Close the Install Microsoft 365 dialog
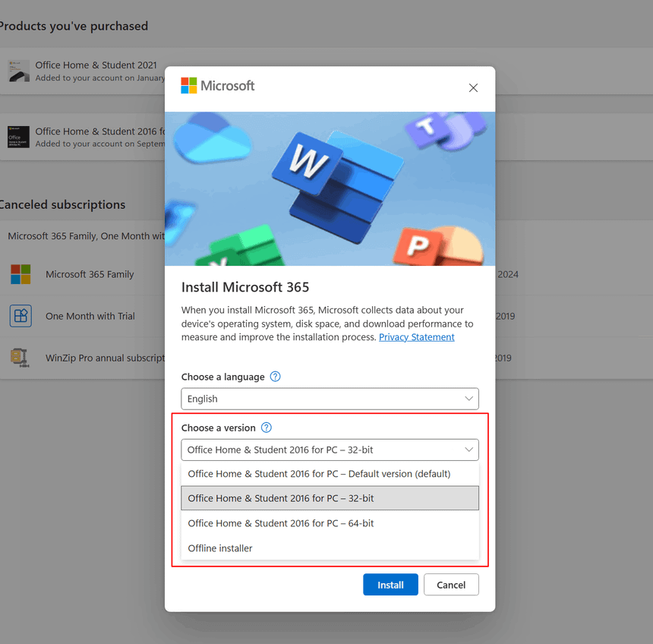This screenshot has width=653, height=644. [473, 88]
